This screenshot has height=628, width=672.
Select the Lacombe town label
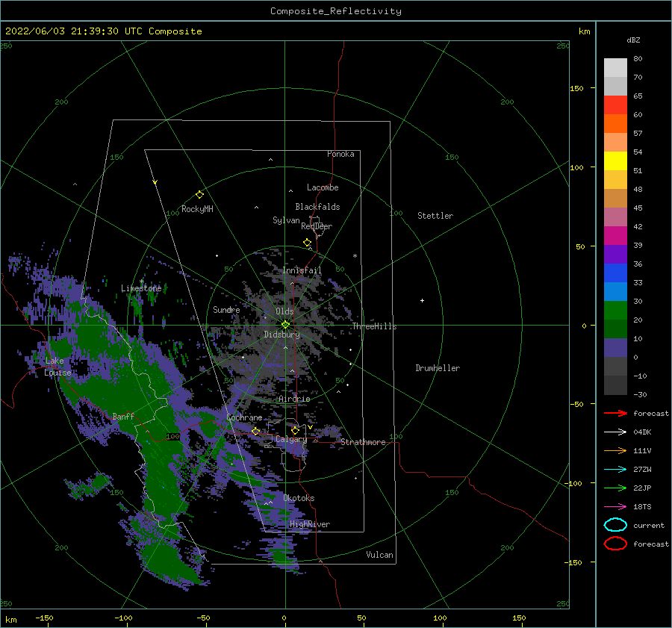(x=323, y=187)
